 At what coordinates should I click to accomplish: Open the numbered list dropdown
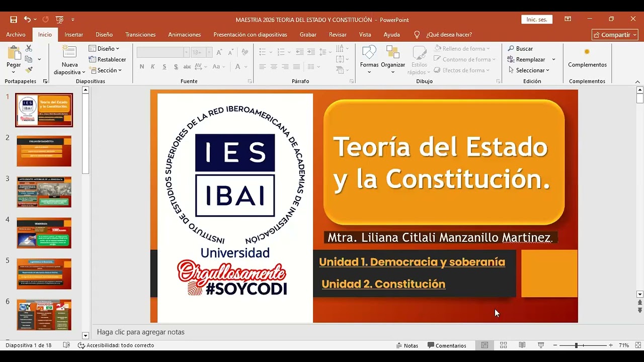coord(289,52)
